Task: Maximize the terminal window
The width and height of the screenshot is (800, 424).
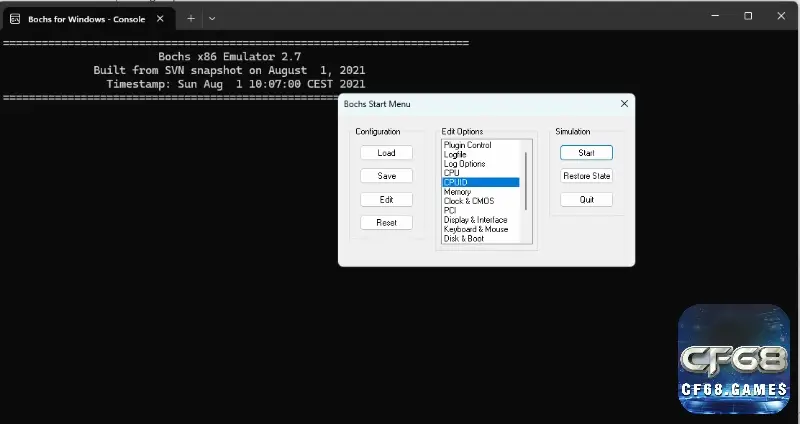Action: click(748, 16)
